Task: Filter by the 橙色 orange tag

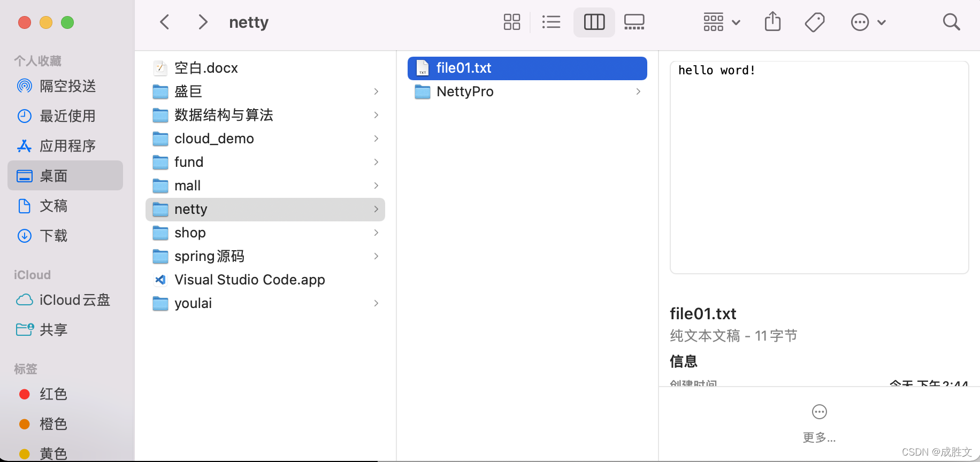Action: 65,424
